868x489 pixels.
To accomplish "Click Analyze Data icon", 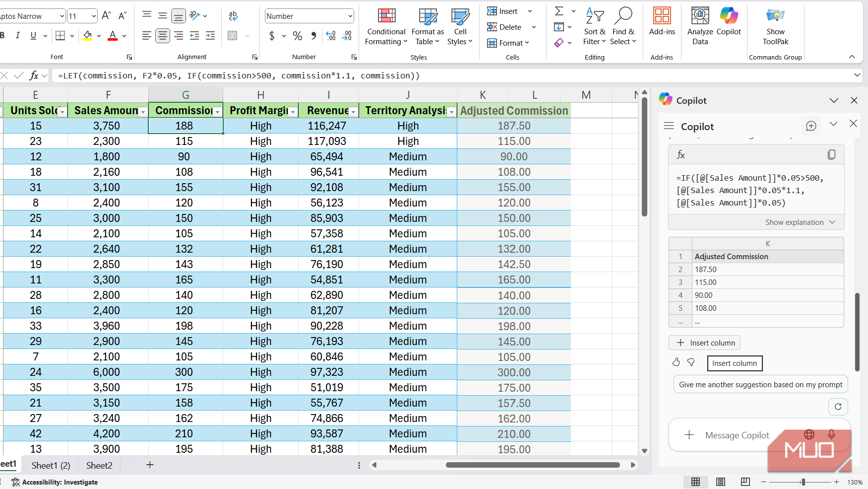I will pyautogui.click(x=700, y=16).
